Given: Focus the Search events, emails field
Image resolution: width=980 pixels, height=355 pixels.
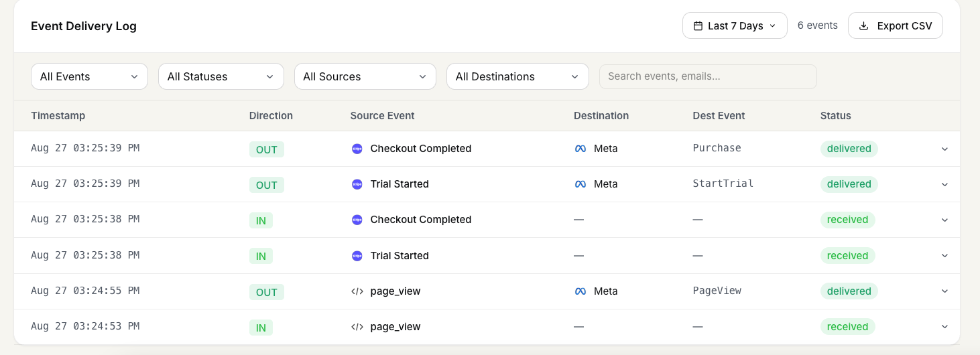Looking at the screenshot, I should point(708,76).
